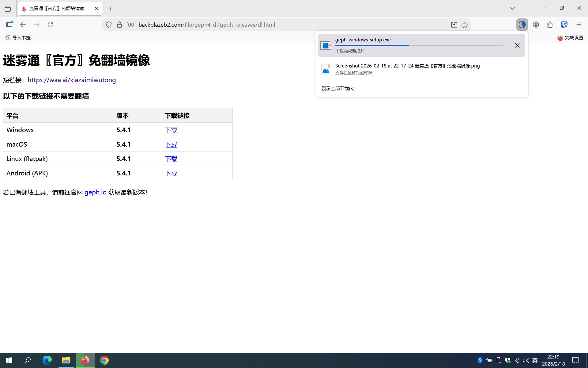Click the Firefox downloads toolbar icon
This screenshot has width=588, height=368.
522,25
